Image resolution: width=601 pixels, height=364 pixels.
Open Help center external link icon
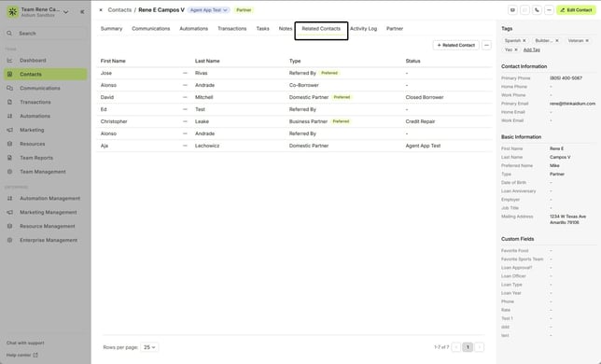pos(35,355)
